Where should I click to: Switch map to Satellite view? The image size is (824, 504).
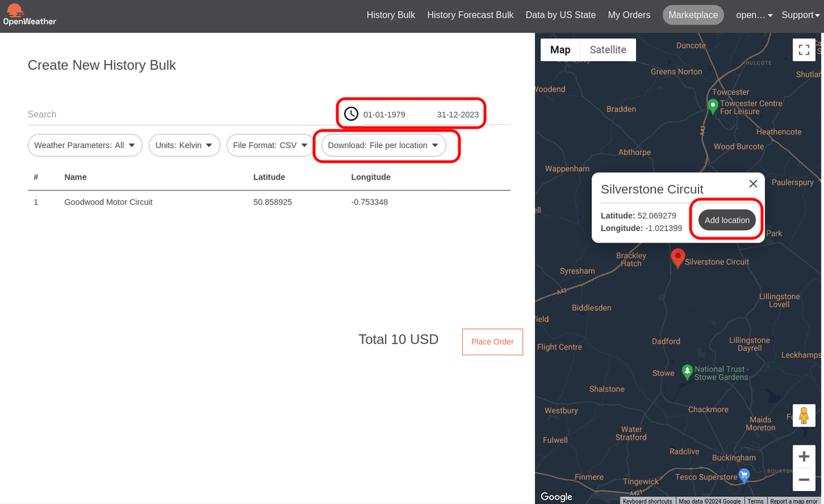608,50
